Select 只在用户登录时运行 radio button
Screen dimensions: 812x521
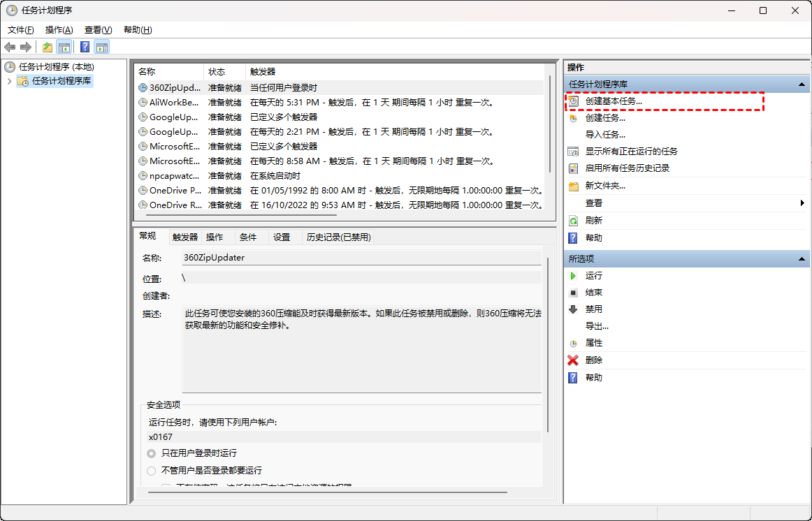pos(152,453)
